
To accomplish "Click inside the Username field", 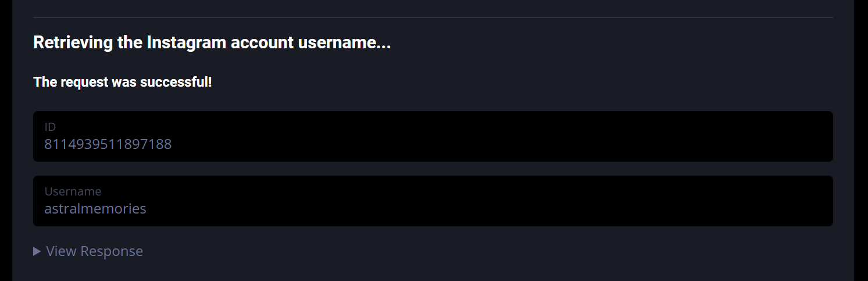I will pyautogui.click(x=433, y=201).
